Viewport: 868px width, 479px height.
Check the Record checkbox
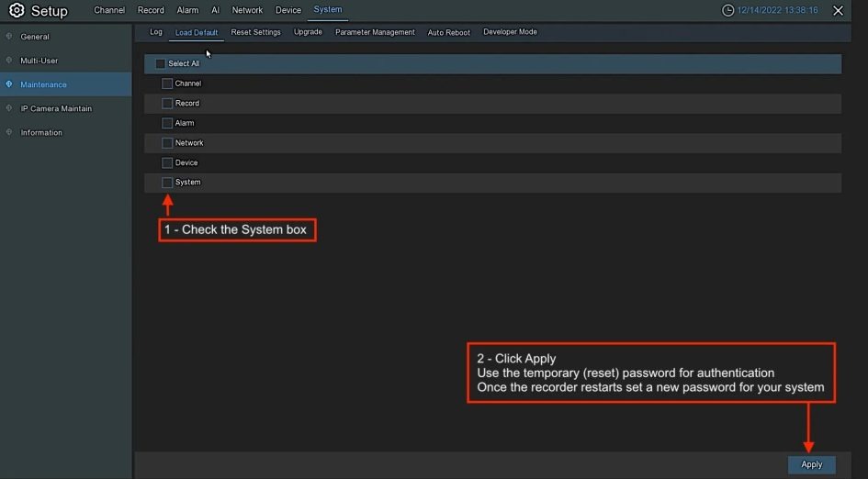167,104
